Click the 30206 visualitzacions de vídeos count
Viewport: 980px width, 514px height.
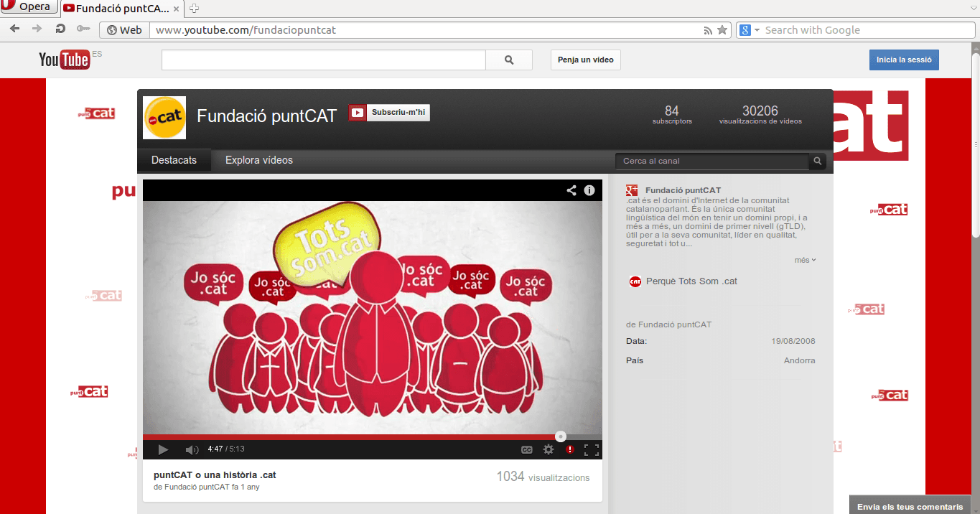coord(760,114)
